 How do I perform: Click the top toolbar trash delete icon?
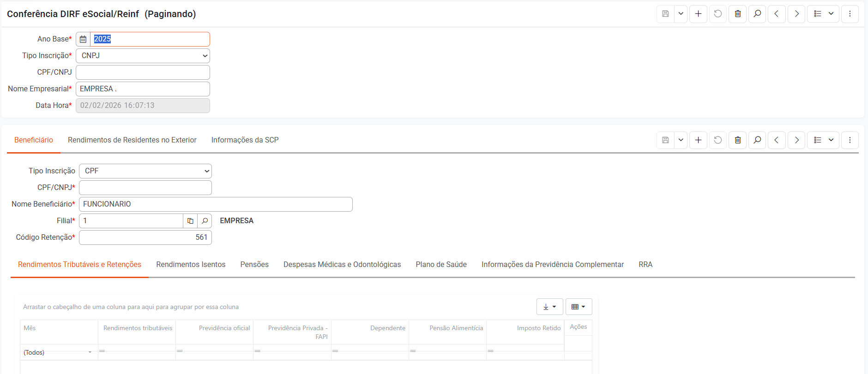point(738,14)
